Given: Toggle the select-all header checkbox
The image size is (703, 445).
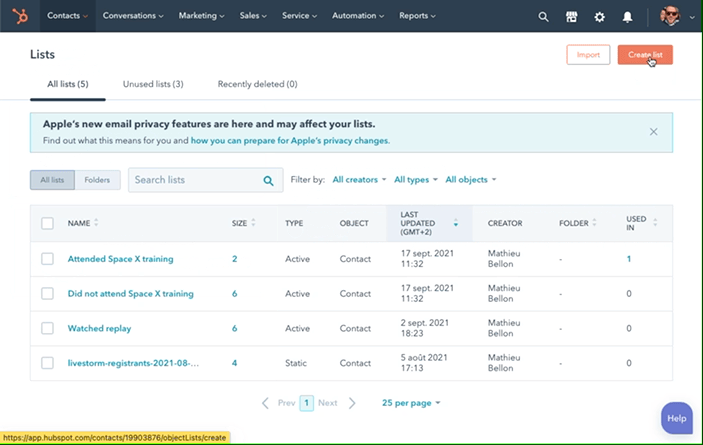Looking at the screenshot, I should [48, 223].
